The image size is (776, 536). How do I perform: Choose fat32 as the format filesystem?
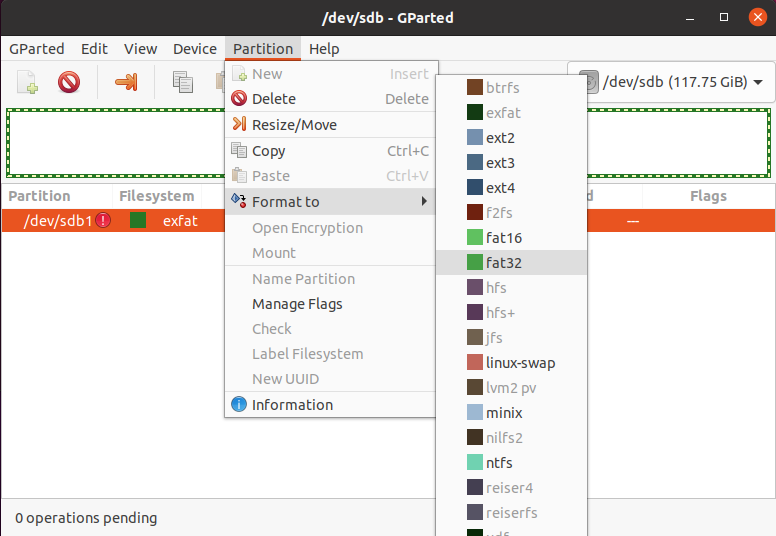tap(504, 263)
